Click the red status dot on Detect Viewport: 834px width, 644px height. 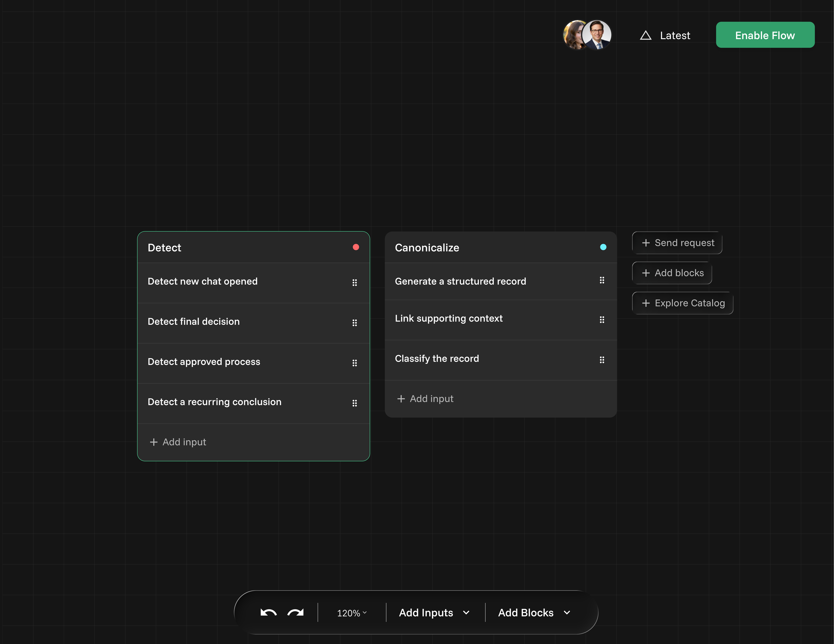coord(356,247)
